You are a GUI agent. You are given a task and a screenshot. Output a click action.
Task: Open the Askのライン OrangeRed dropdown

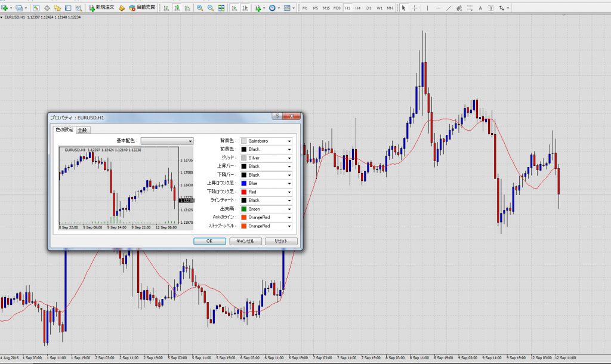click(x=266, y=217)
